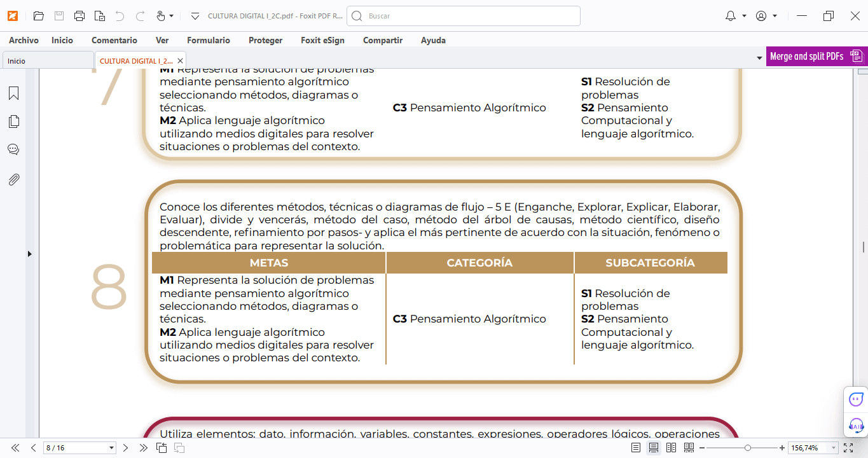Expand the navigation pane arrow

coord(29,254)
